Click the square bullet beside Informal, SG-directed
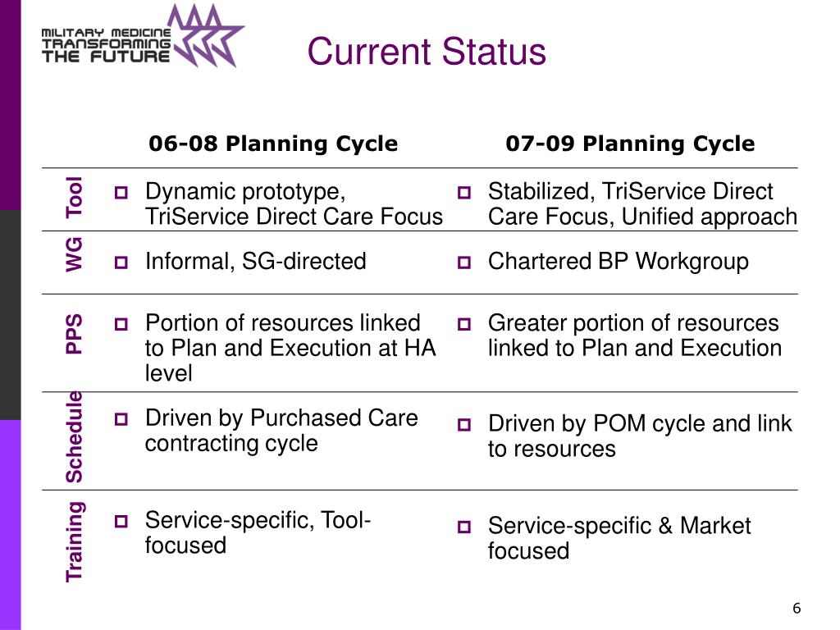The width and height of the screenshot is (840, 630). (x=121, y=262)
